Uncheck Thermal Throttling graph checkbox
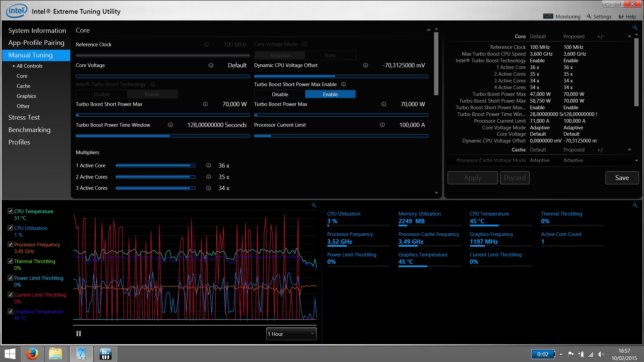Screen dimensions: 644x362 10,261
